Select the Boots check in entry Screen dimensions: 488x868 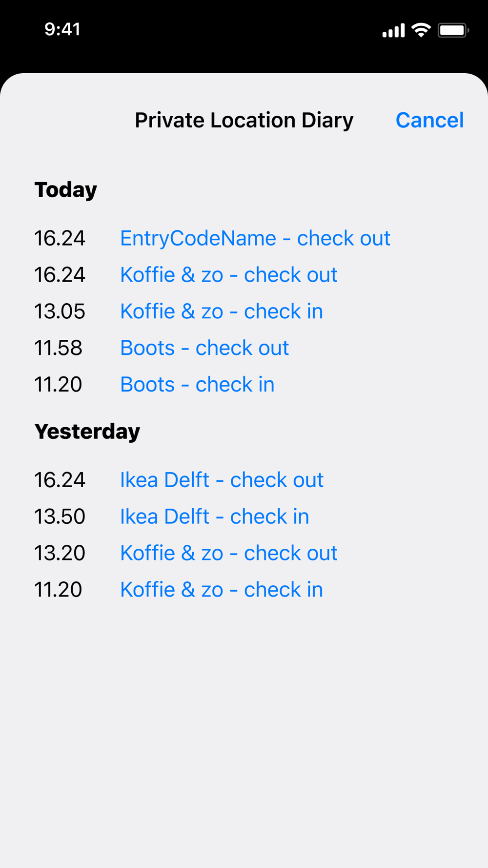point(197,385)
